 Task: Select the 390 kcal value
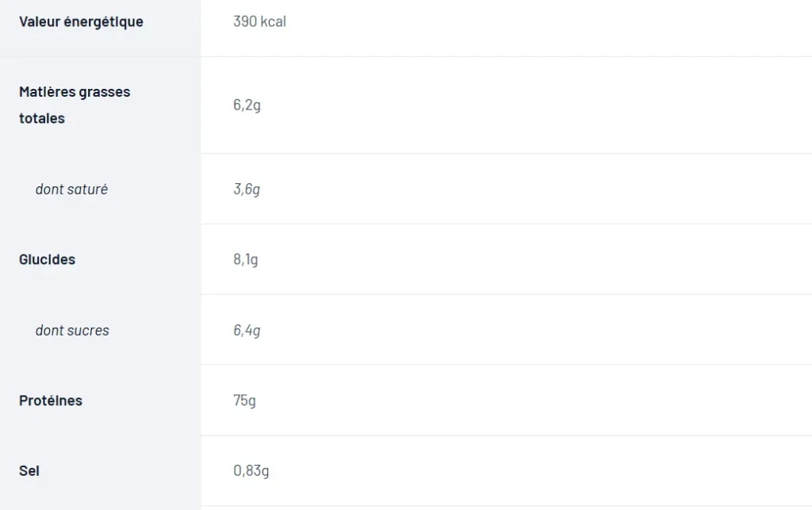tap(259, 21)
